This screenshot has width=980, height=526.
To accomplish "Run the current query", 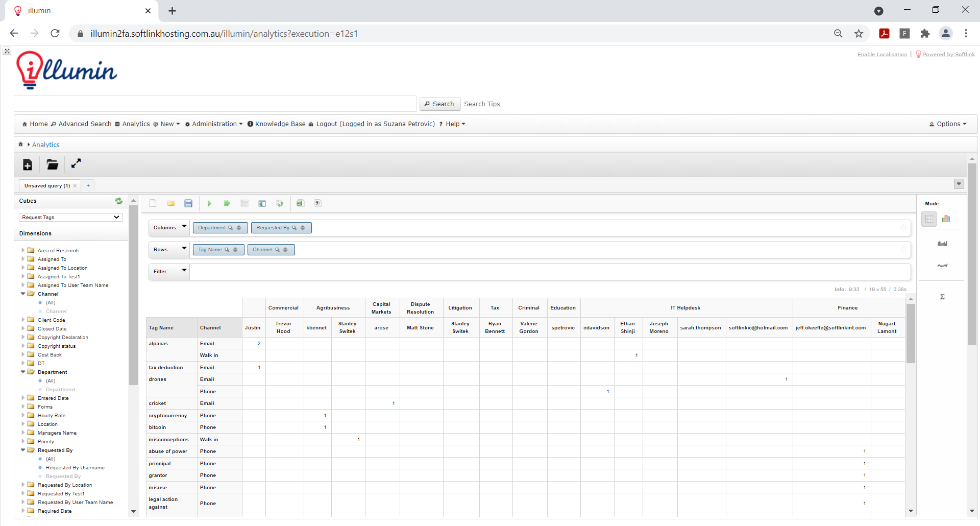I will pos(209,203).
